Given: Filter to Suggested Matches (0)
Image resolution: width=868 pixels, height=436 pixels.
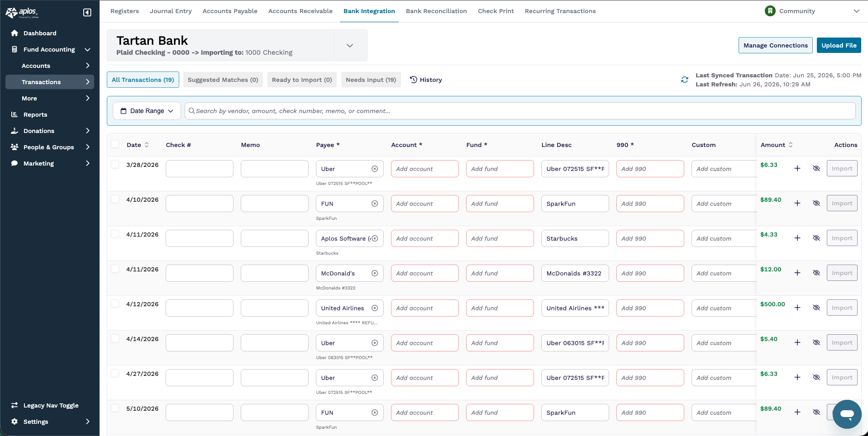Looking at the screenshot, I should pyautogui.click(x=223, y=80).
